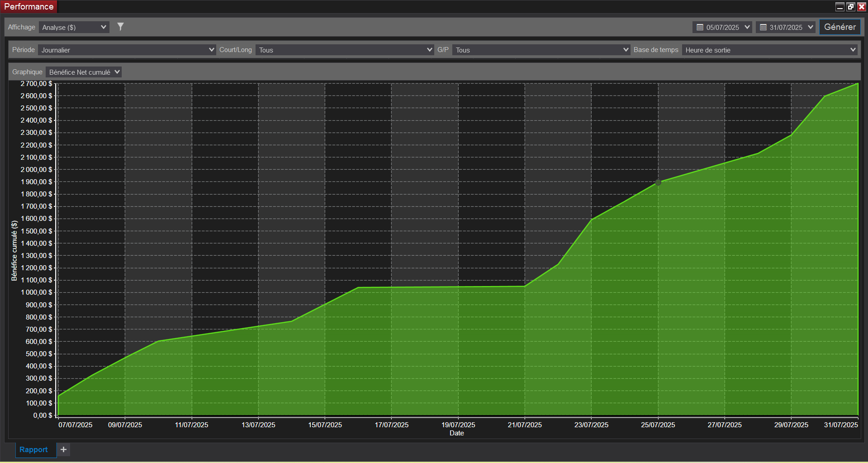Open the Court/Long dropdown

click(344, 50)
